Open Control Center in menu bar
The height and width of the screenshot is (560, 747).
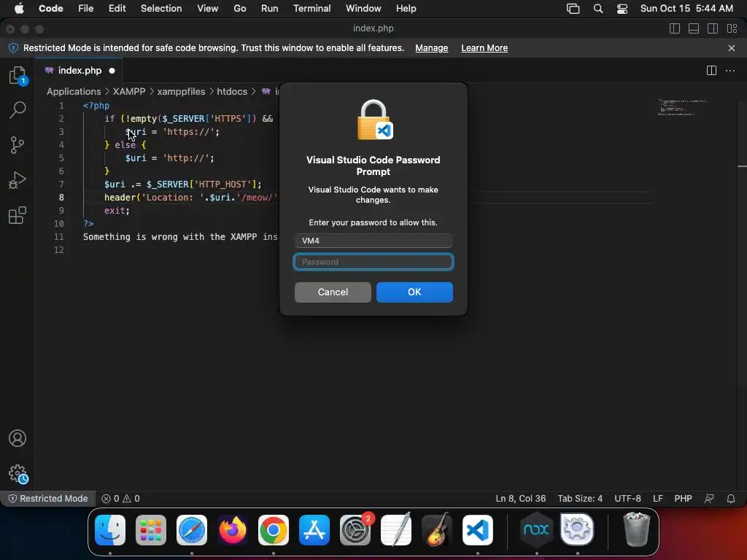[622, 9]
